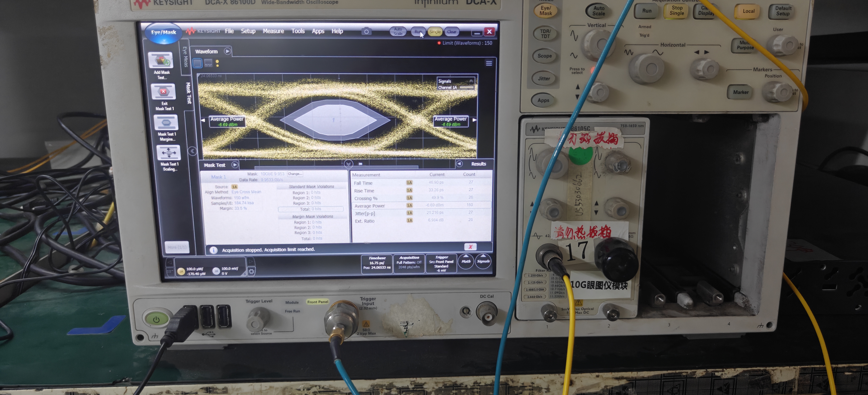The width and height of the screenshot is (868, 395).
Task: Select the split tiled waveform view icon
Action: (208, 63)
